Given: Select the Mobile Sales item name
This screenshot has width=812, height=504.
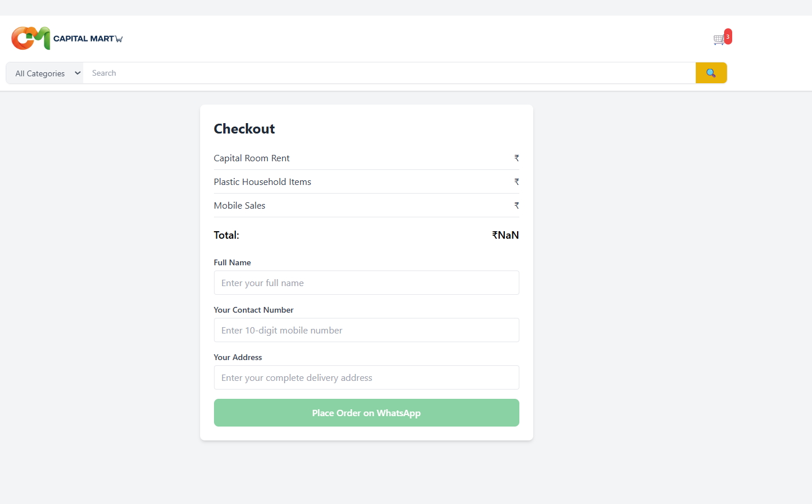Looking at the screenshot, I should click(239, 206).
